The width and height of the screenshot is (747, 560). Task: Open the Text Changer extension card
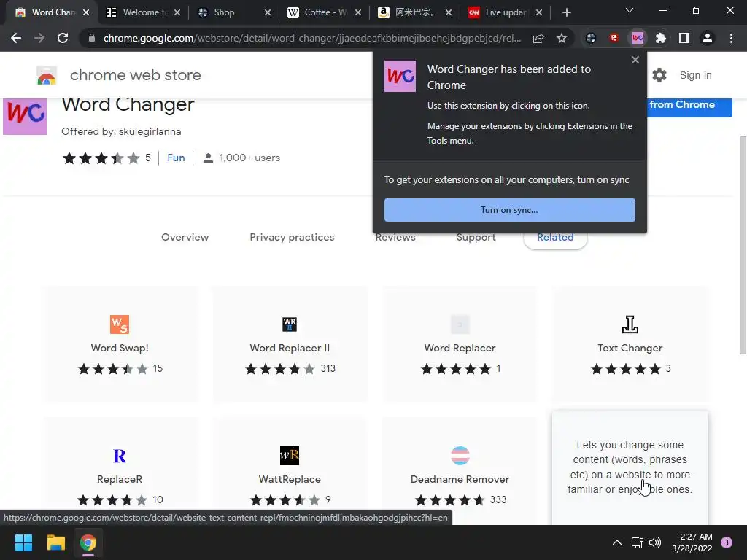(630, 344)
